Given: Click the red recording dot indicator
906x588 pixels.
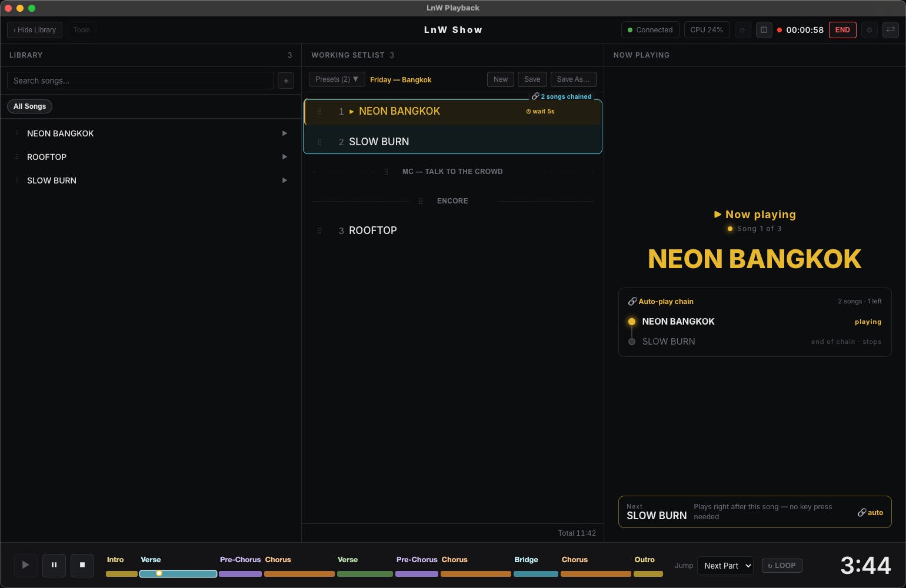Looking at the screenshot, I should point(780,30).
